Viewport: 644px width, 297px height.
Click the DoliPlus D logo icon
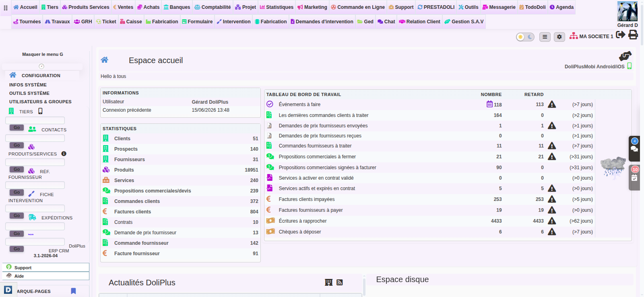(8, 290)
